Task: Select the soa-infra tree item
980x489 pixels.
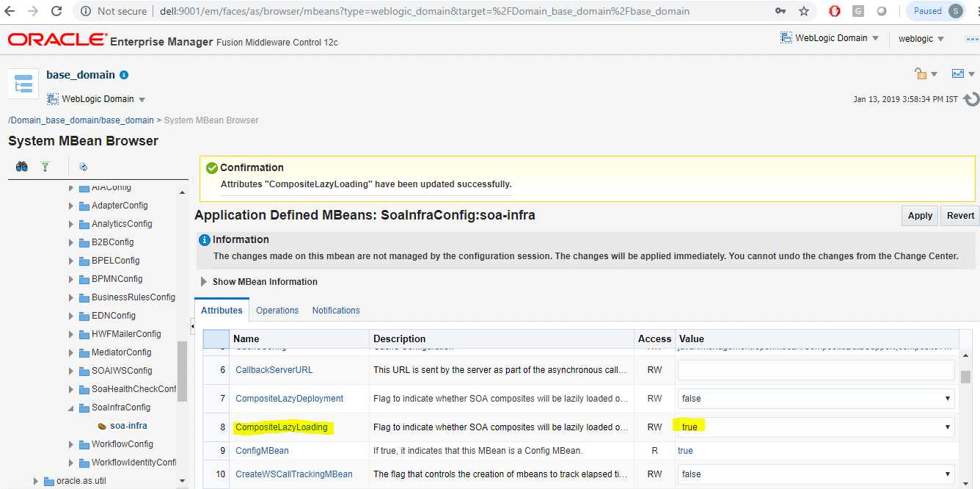Action: pos(128,426)
